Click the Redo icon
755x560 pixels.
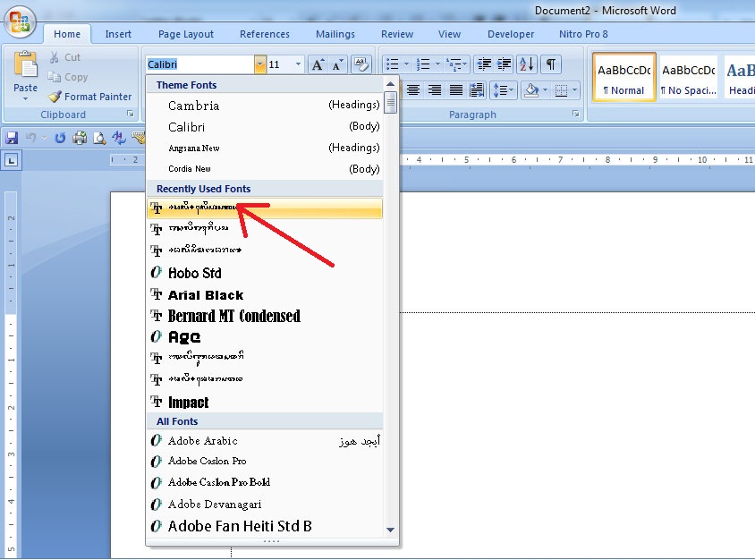(60, 138)
